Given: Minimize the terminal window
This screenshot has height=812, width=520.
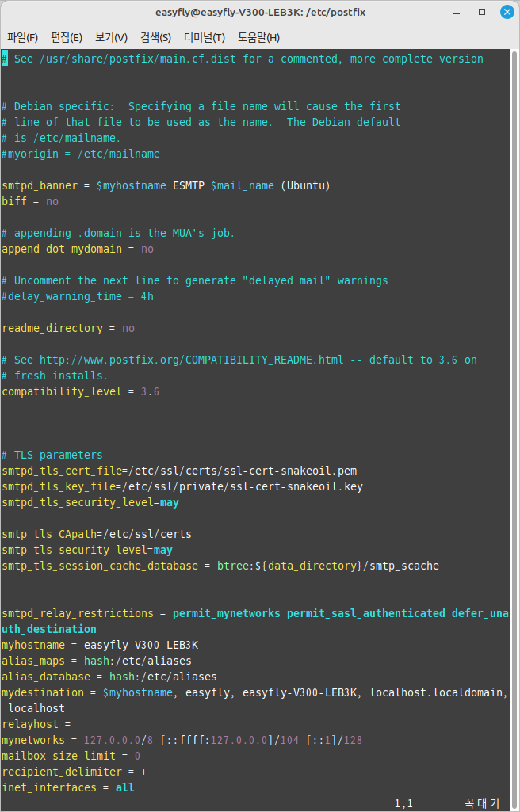Looking at the screenshot, I should (458, 12).
